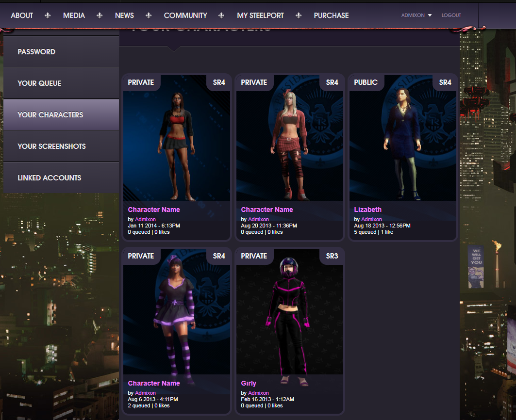516x420 pixels.
Task: Click the SR3 badge on Girly card
Action: tap(332, 256)
